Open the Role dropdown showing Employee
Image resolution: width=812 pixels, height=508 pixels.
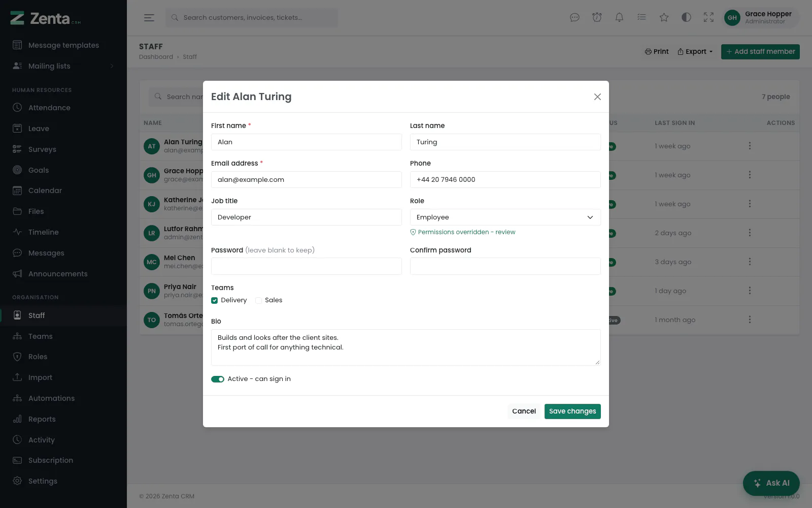click(505, 217)
